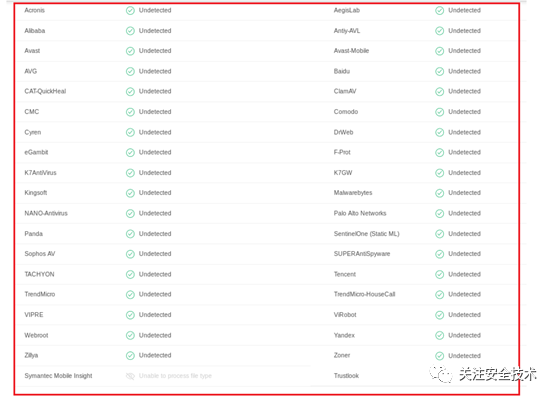Click the crossed-eye icon for Symantec Mobile Insight
This screenshot has width=554, height=399.
point(130,376)
